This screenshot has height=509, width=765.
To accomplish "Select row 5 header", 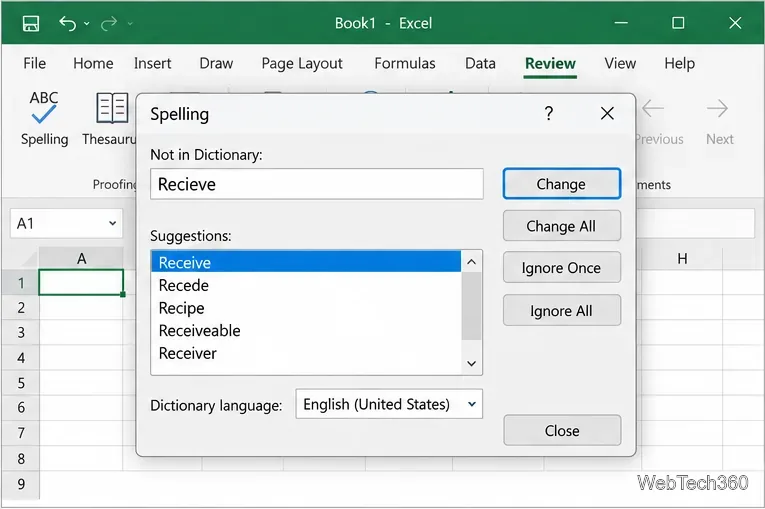I will tap(20, 383).
